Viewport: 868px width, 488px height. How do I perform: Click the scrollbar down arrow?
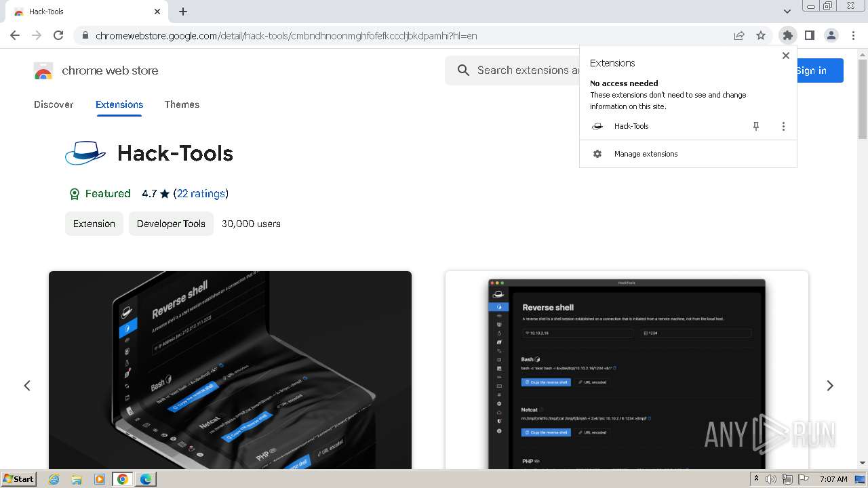click(x=863, y=463)
